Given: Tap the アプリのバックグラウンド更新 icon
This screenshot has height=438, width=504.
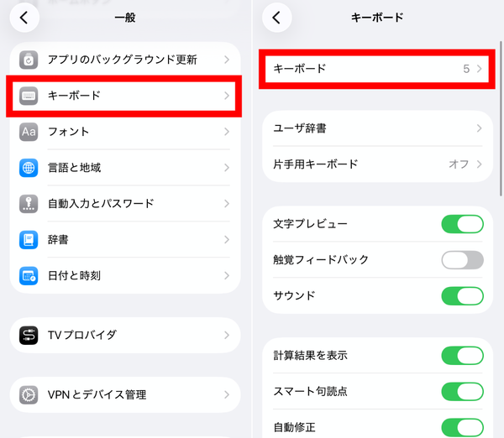Looking at the screenshot, I should click(29, 60).
